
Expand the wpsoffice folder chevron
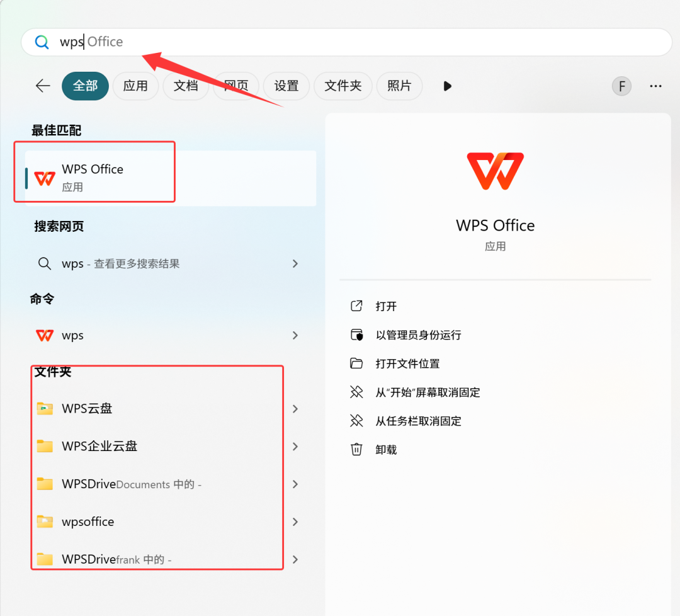tap(295, 522)
